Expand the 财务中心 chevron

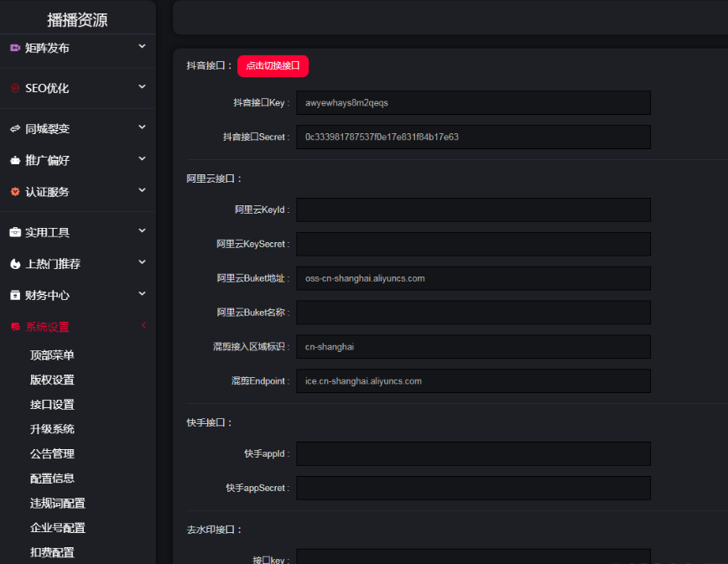143,294
